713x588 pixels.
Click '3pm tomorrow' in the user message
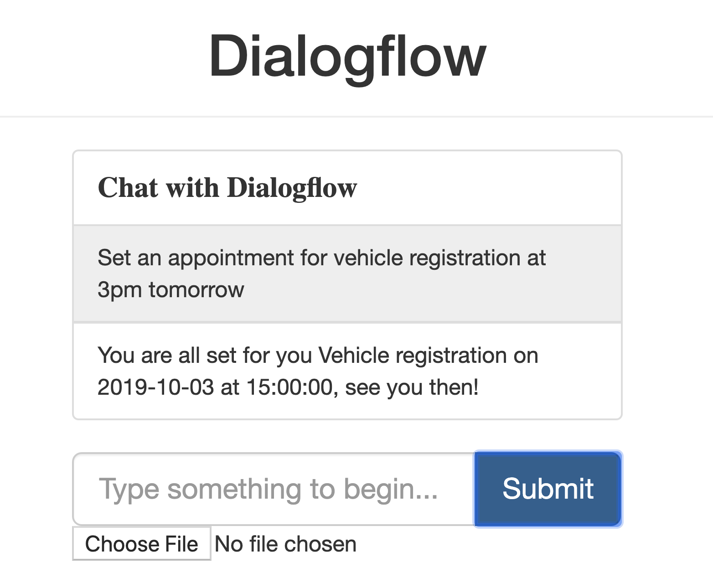(171, 290)
